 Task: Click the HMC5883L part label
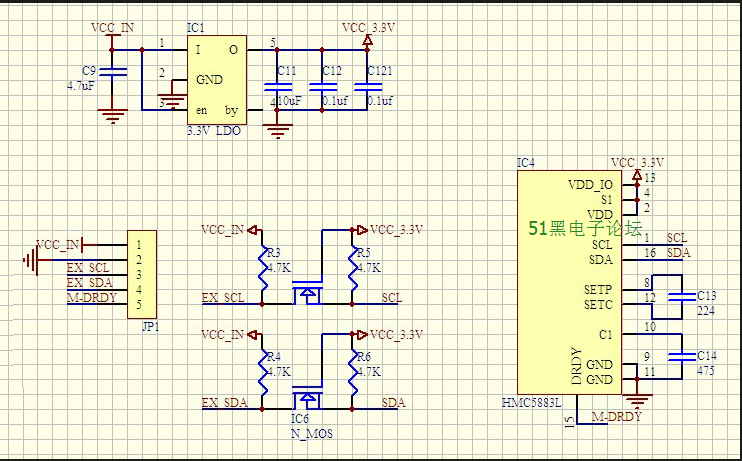531,403
